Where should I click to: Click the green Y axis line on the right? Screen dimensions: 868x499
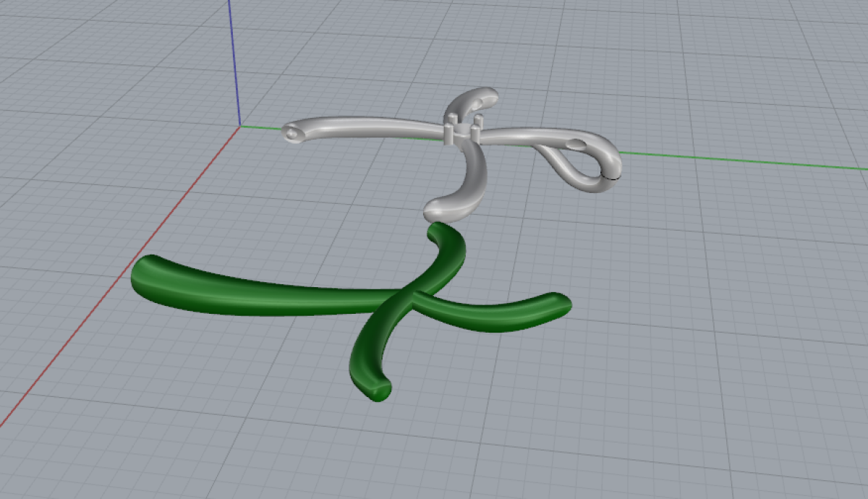[745, 161]
